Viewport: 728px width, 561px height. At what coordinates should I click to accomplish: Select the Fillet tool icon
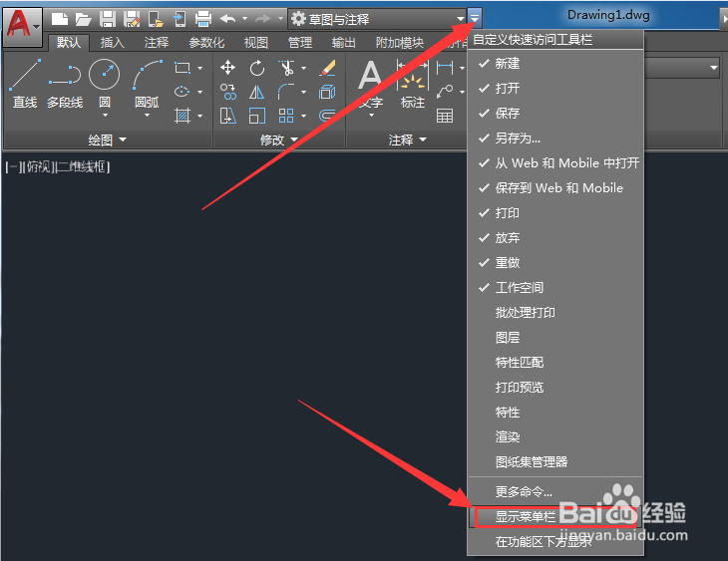(286, 92)
